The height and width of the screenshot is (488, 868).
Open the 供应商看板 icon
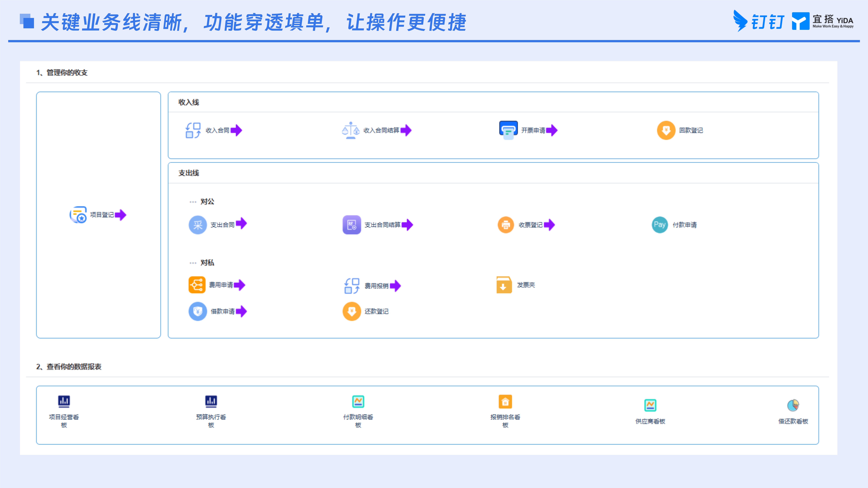[650, 405]
